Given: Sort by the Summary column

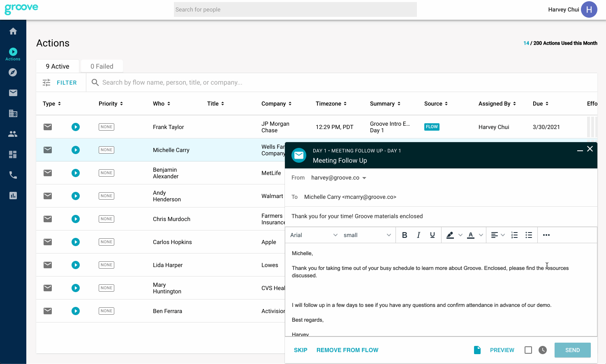Looking at the screenshot, I should tap(385, 104).
